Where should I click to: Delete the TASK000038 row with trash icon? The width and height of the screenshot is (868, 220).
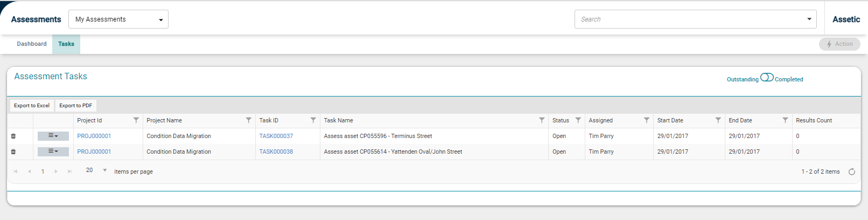(x=13, y=152)
